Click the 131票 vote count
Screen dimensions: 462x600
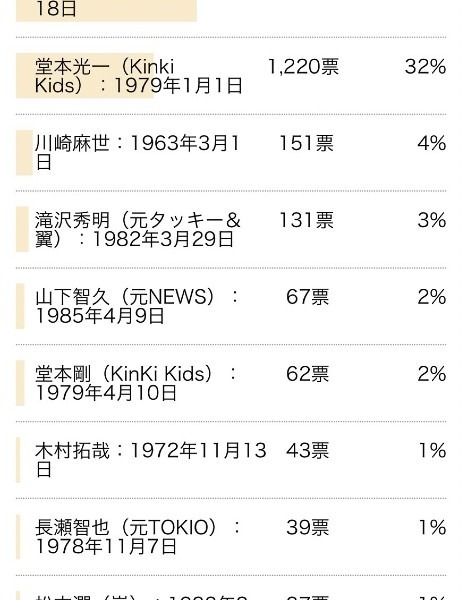coord(306,220)
